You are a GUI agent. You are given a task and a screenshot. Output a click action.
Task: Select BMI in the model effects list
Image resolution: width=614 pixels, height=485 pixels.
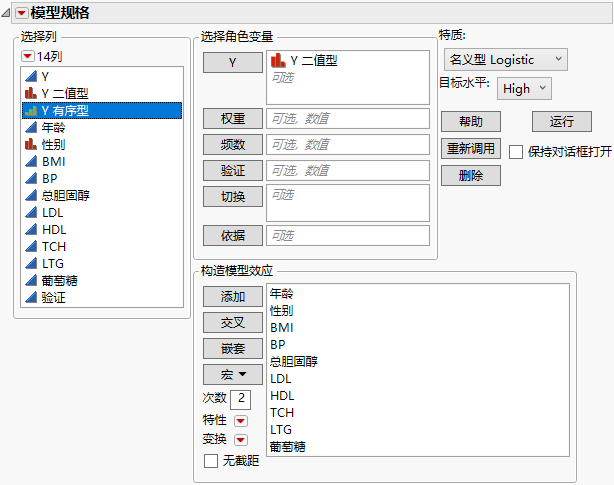click(x=282, y=328)
